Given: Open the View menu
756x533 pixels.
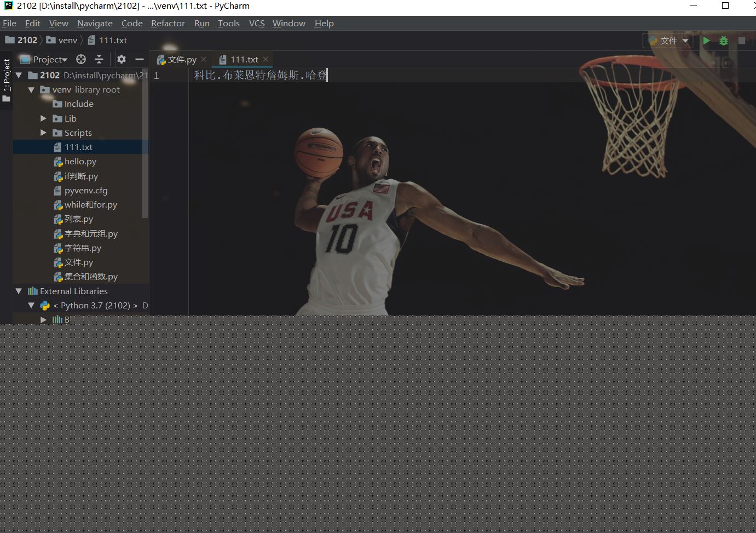Looking at the screenshot, I should 59,23.
